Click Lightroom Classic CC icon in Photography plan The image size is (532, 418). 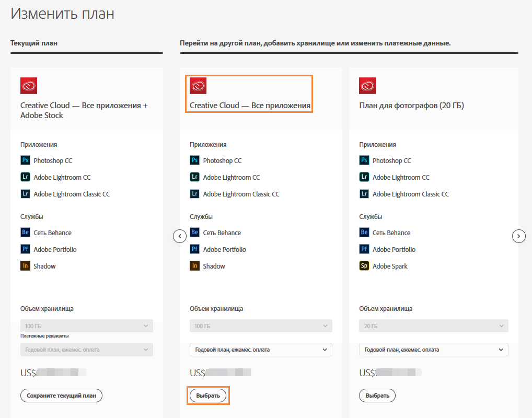click(364, 194)
